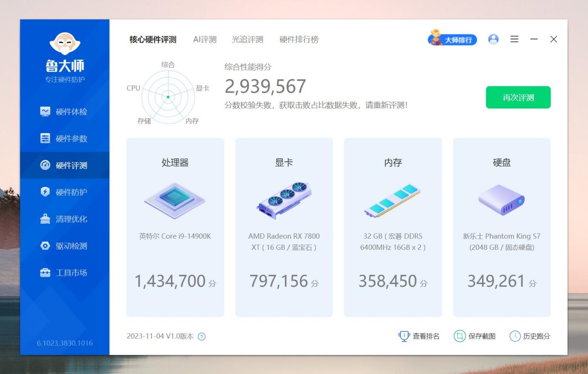
Task: Click the 查看排名 trophy icon
Action: pos(404,336)
